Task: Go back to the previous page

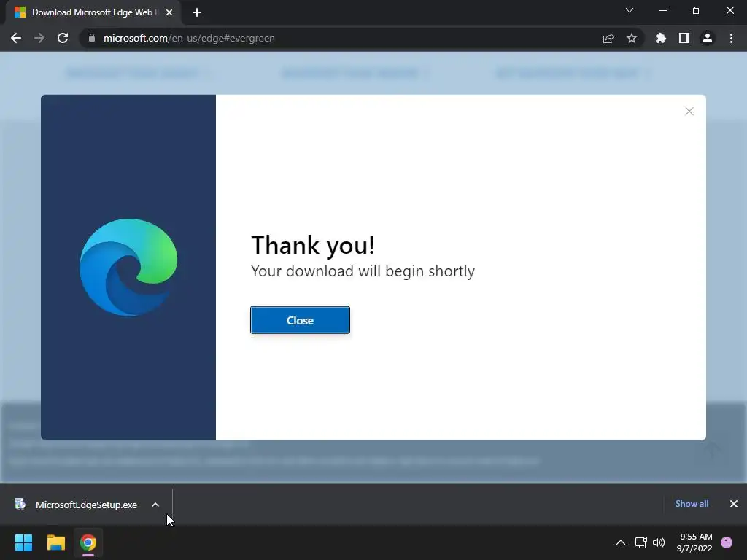Action: (x=16, y=38)
